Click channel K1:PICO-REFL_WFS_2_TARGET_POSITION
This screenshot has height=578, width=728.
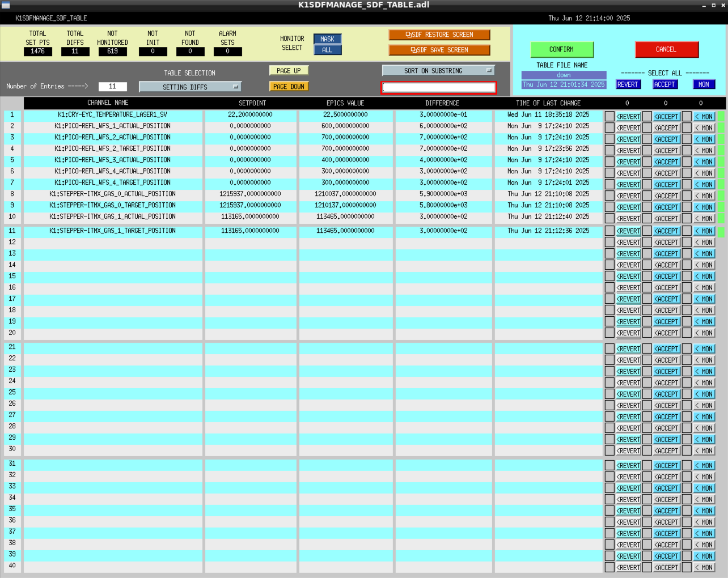pos(112,148)
